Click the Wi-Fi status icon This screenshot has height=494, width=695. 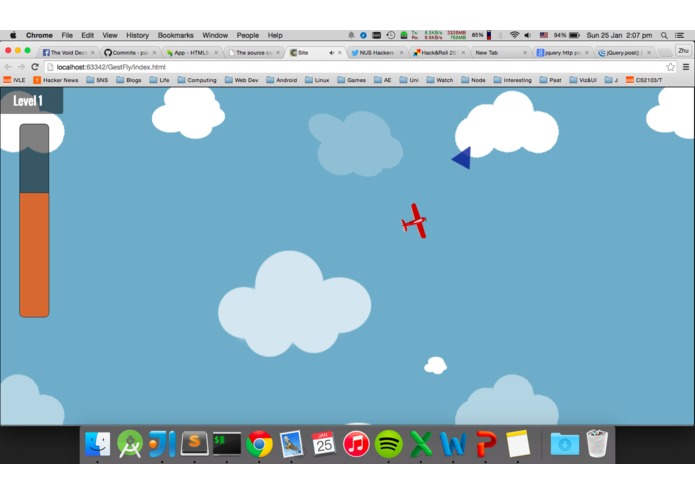514,35
